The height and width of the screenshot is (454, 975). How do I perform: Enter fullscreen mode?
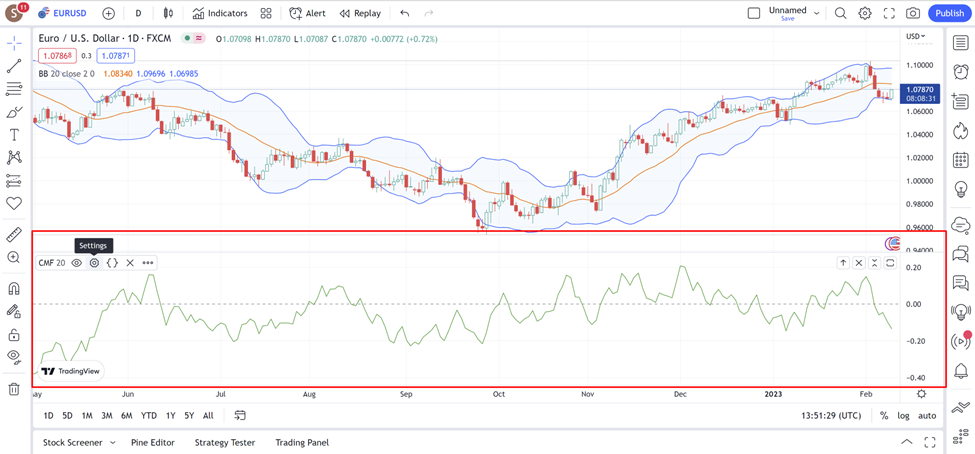click(x=889, y=13)
